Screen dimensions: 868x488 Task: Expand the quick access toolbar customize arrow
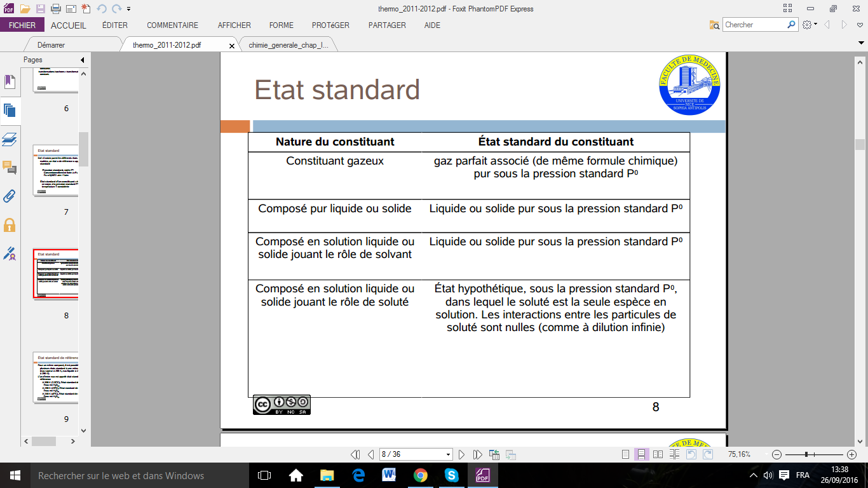point(129,9)
